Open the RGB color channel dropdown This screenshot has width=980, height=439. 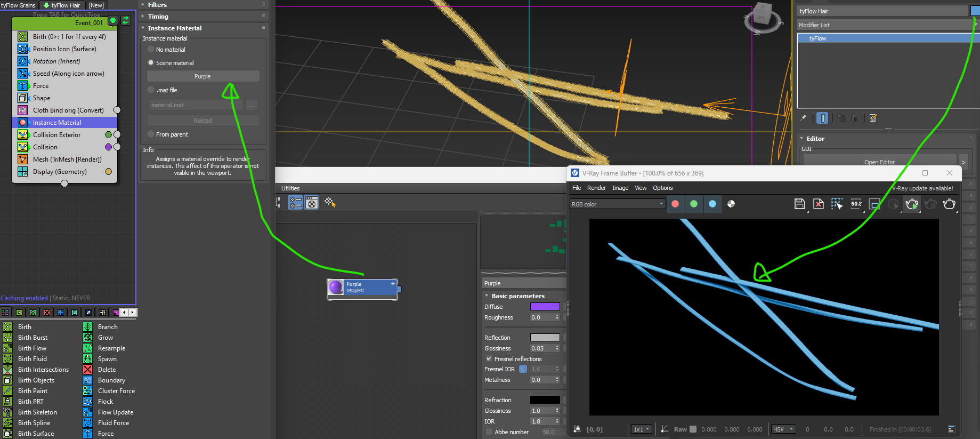click(x=618, y=204)
